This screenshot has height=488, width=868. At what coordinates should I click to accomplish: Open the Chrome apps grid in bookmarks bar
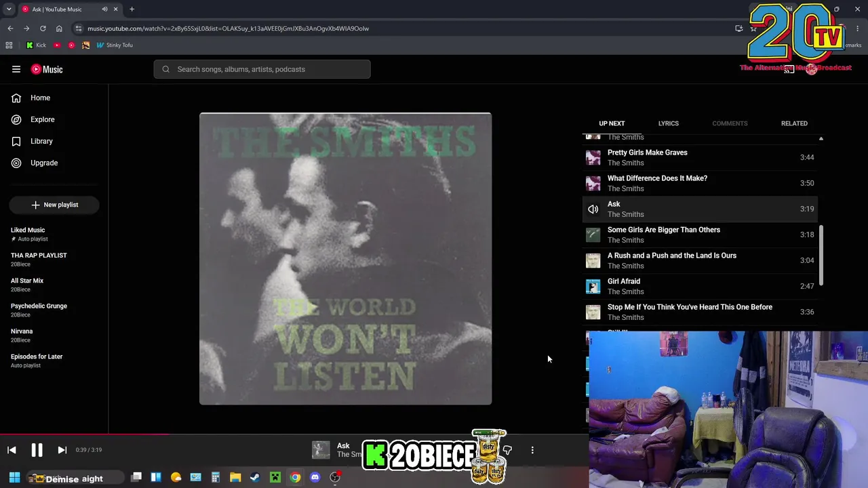click(x=9, y=45)
